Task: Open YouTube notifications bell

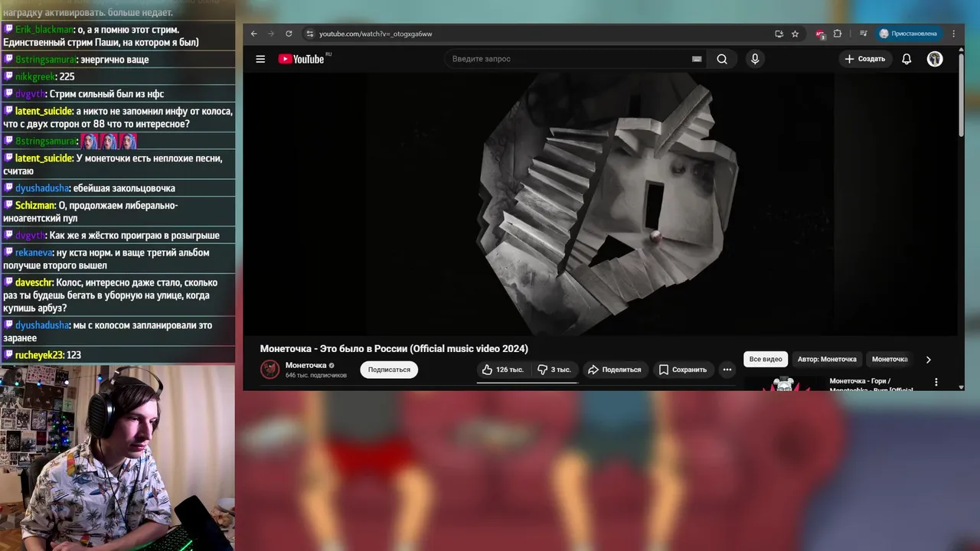Action: click(906, 59)
